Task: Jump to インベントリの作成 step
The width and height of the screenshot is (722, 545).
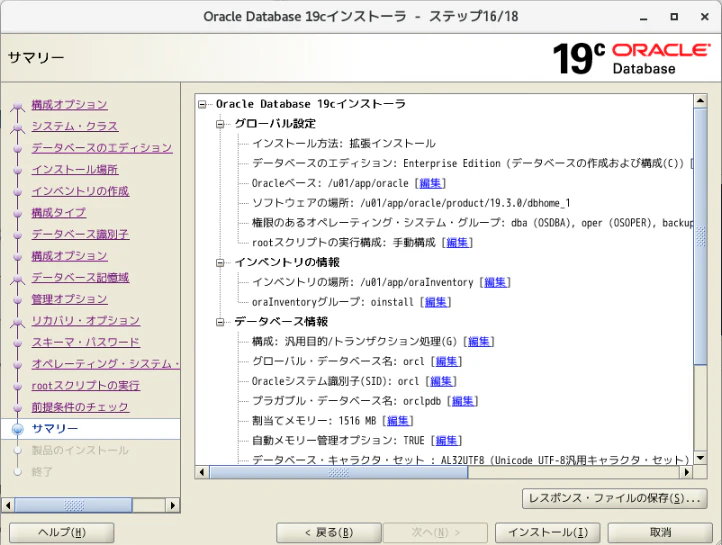Action: pyautogui.click(x=80, y=191)
